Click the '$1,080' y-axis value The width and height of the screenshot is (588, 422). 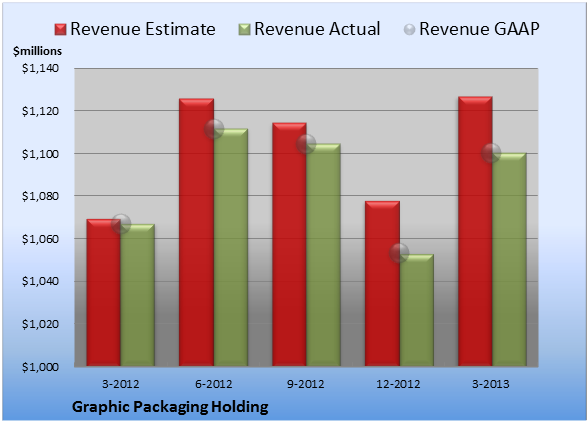pos(40,196)
